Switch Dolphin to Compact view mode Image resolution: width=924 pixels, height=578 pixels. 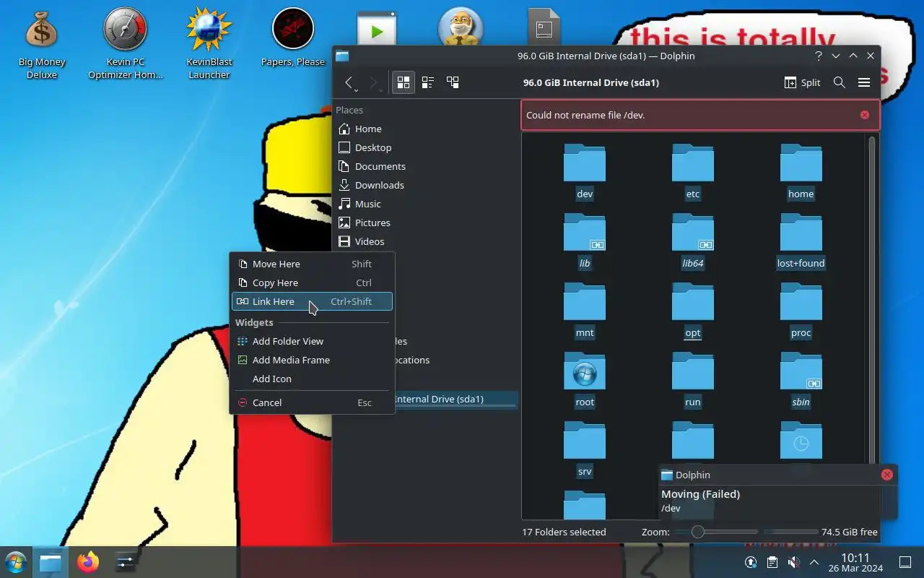[x=428, y=82]
